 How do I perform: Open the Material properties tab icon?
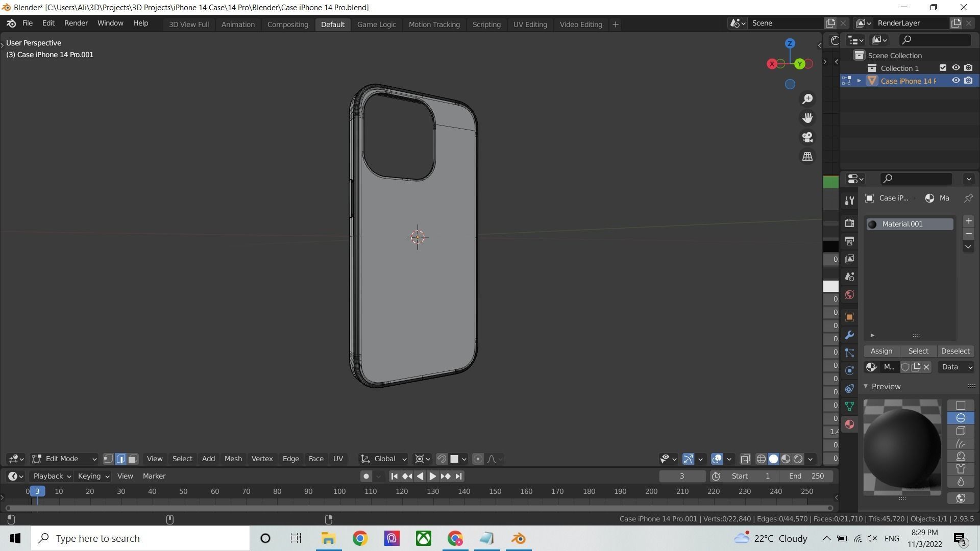pos(849,424)
